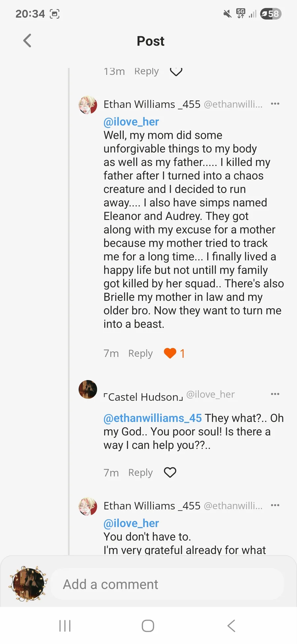
Task: Open @ilove_her mention in Ethan's last comment
Action: 131,523
